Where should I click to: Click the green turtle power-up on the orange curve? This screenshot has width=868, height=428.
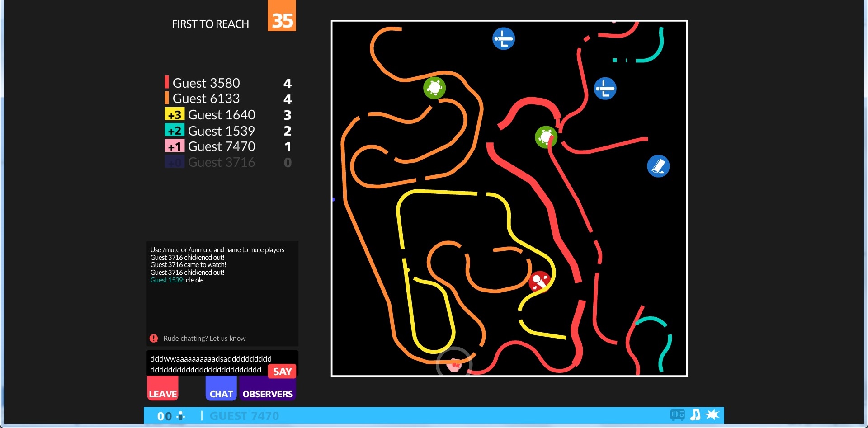(434, 88)
